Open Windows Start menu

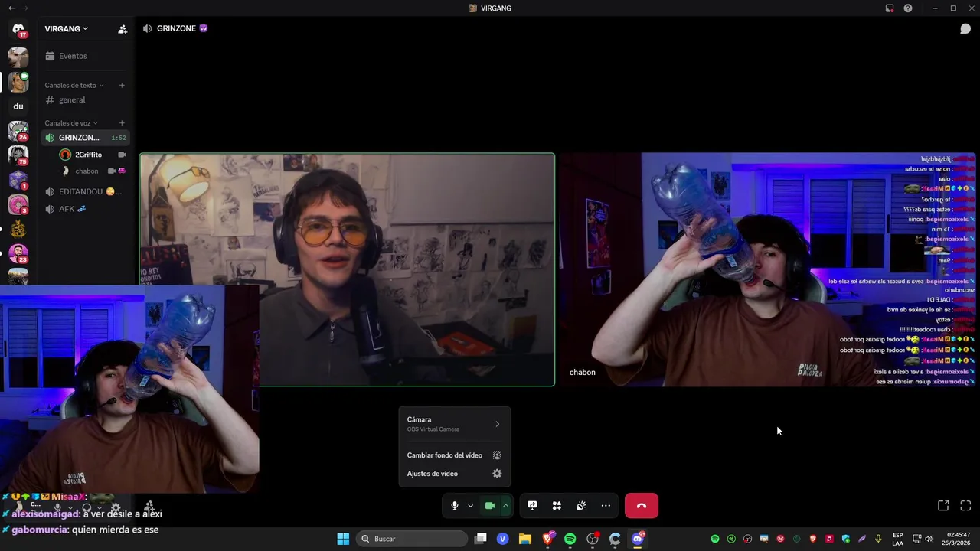click(343, 539)
